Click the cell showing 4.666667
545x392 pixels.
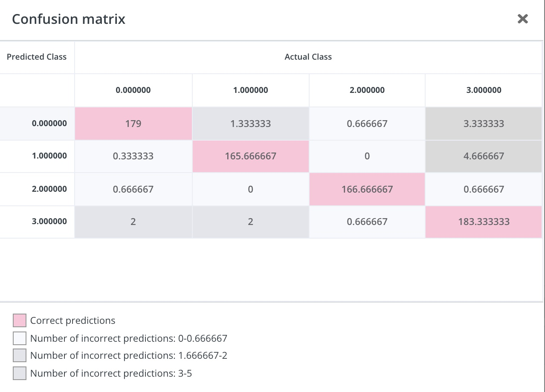(x=484, y=156)
